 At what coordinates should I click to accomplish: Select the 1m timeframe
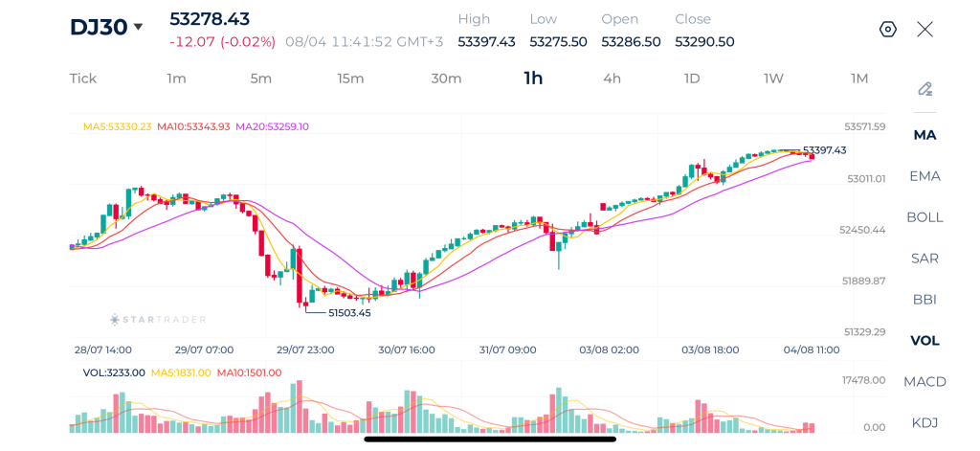pyautogui.click(x=176, y=79)
